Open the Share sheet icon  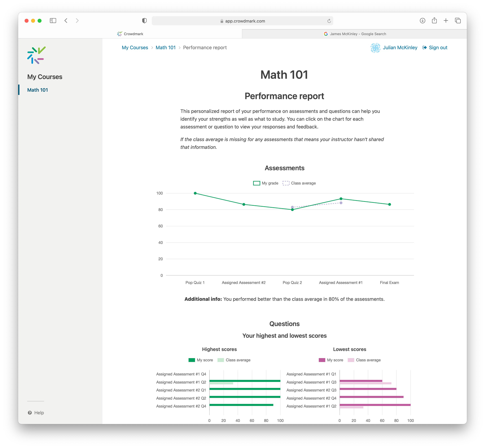[x=434, y=20]
